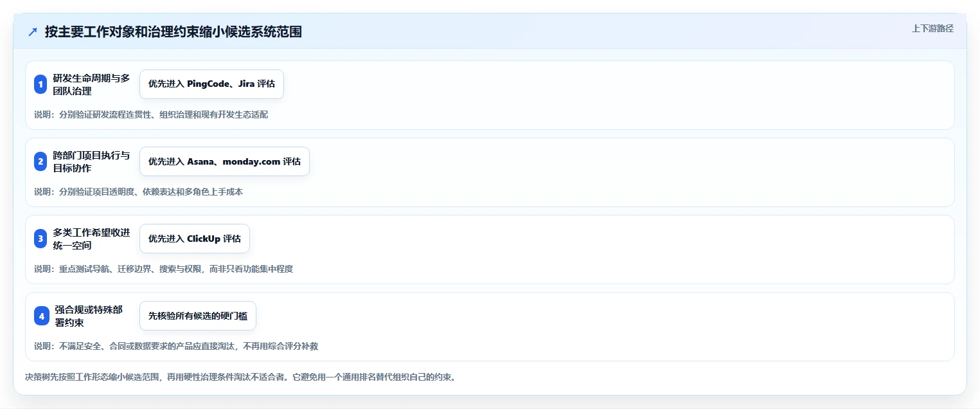Select the step 1 number badge
Image resolution: width=980 pixels, height=409 pixels.
click(40, 84)
